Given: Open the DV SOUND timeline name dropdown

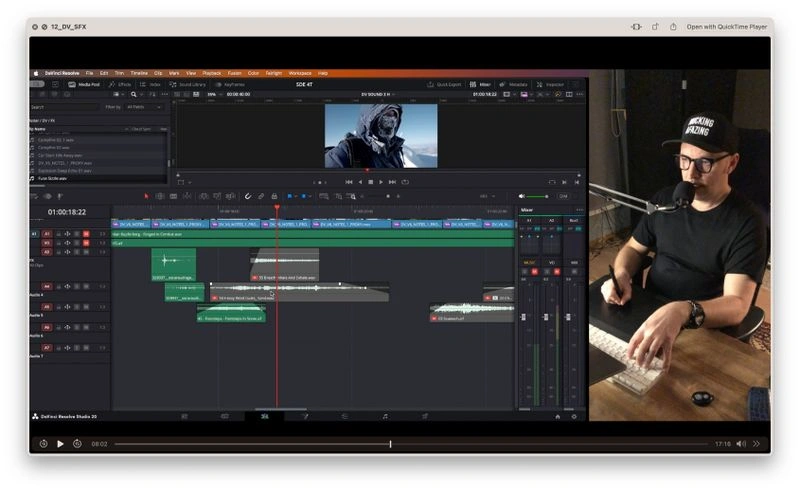Looking at the screenshot, I should point(378,94).
